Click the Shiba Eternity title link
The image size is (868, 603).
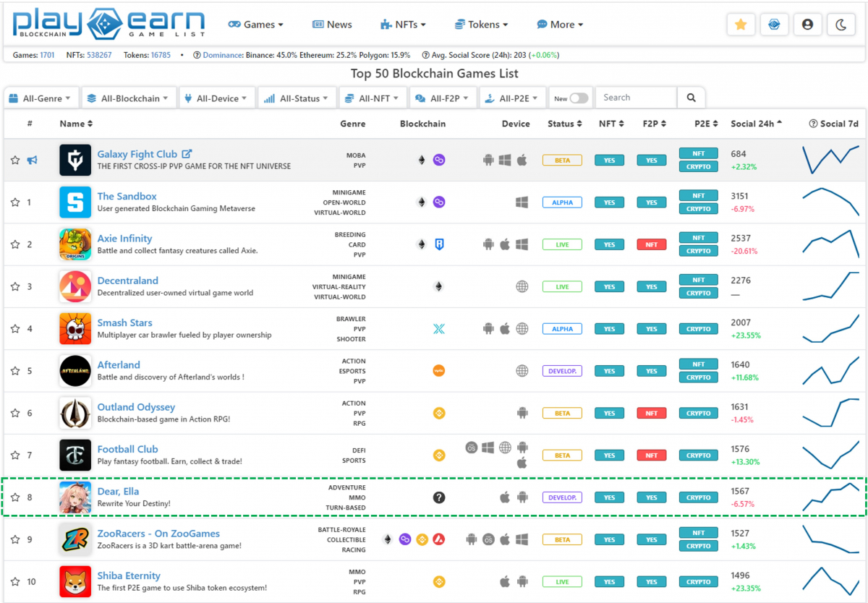129,576
